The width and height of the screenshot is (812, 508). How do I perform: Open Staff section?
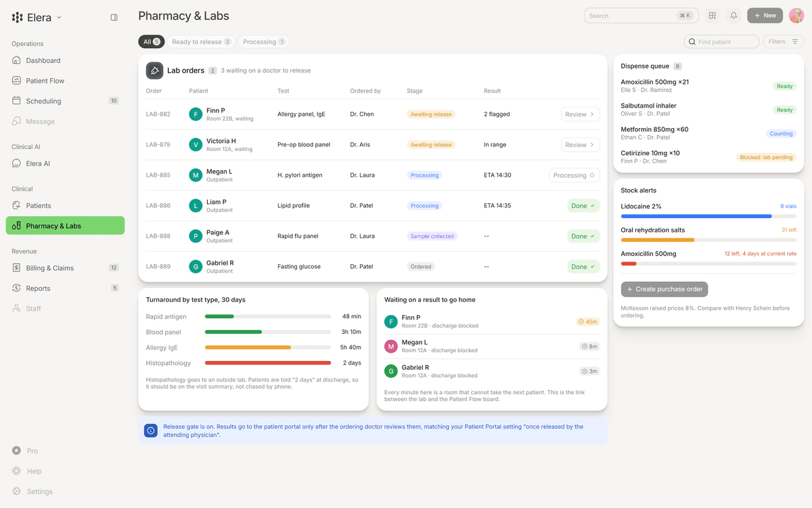tap(65, 308)
